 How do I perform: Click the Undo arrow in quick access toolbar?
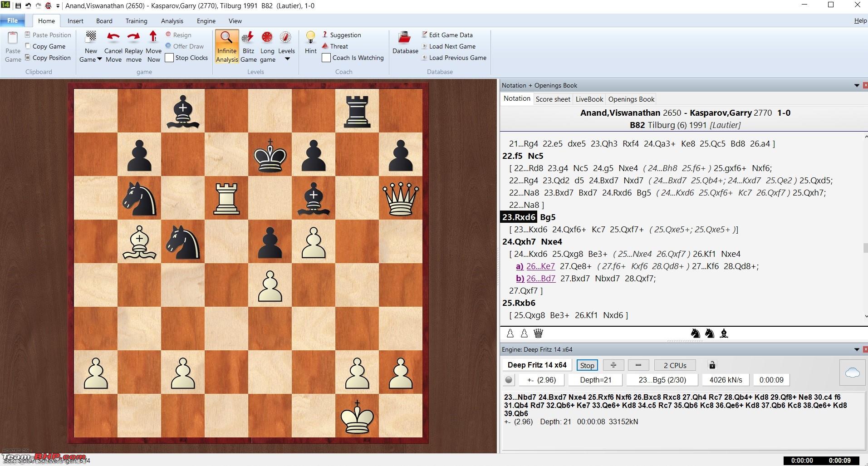point(28,6)
